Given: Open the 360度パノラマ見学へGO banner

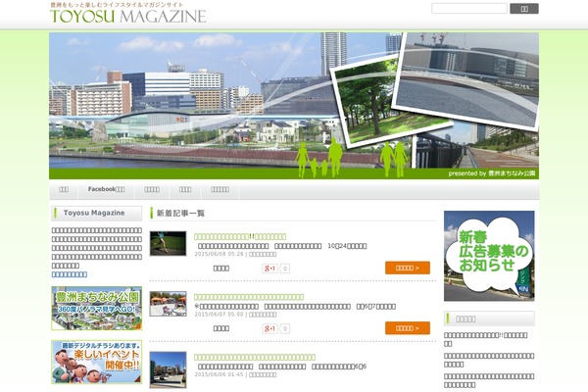Looking at the screenshot, I should tap(97, 309).
